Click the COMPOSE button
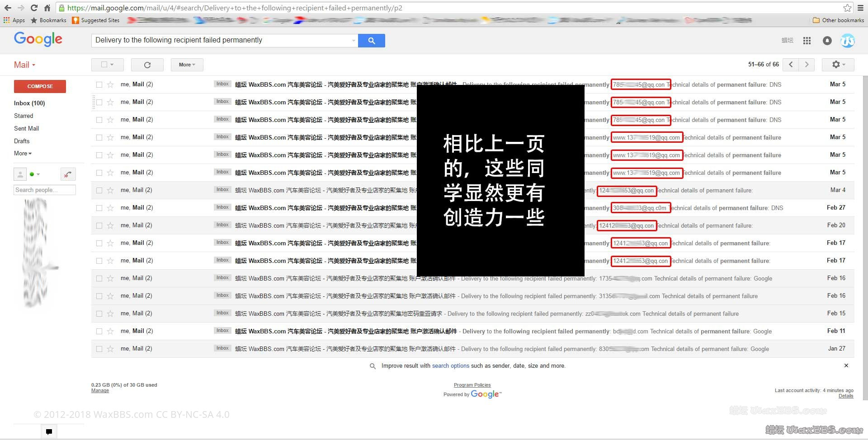 40,86
